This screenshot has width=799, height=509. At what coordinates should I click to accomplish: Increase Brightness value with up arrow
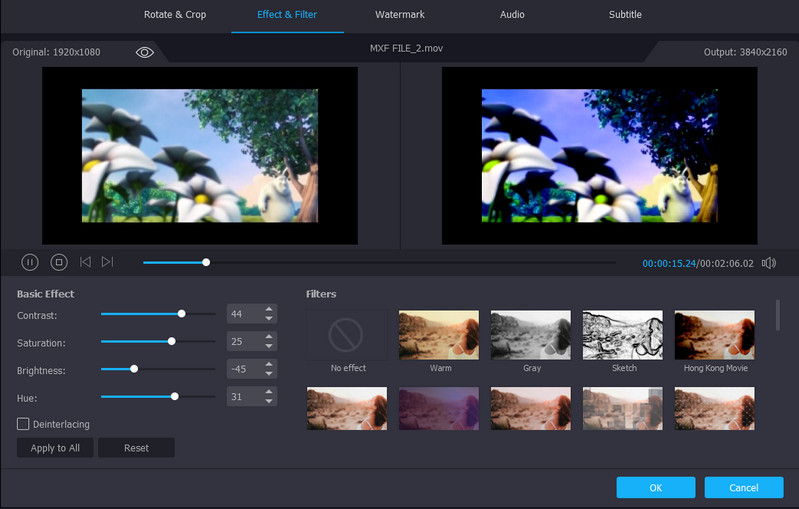[x=268, y=365]
